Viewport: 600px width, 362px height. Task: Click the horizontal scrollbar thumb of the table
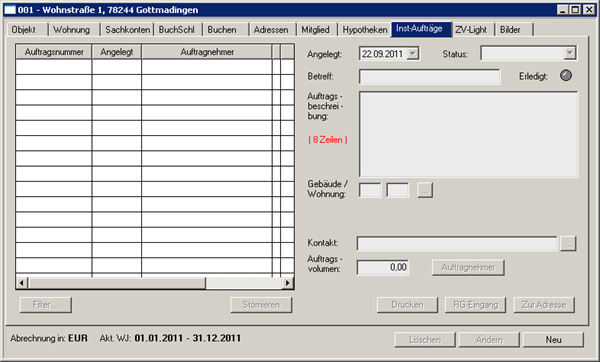point(117,283)
